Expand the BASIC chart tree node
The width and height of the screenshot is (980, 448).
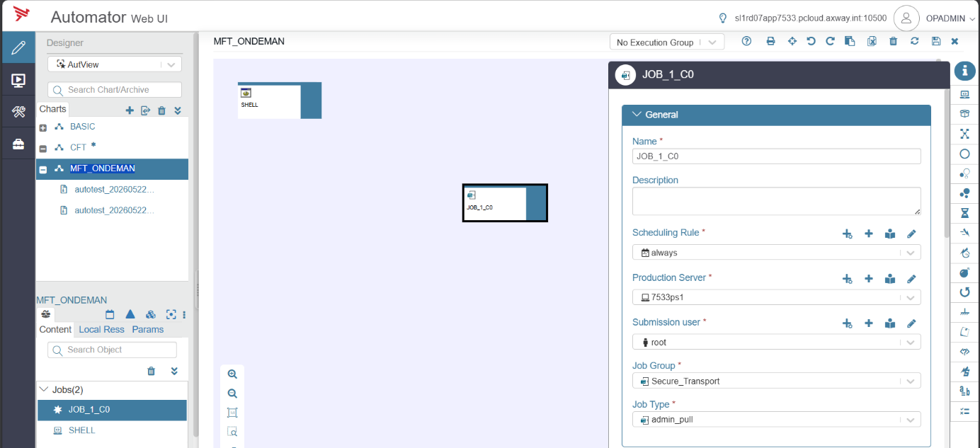pyautogui.click(x=43, y=128)
